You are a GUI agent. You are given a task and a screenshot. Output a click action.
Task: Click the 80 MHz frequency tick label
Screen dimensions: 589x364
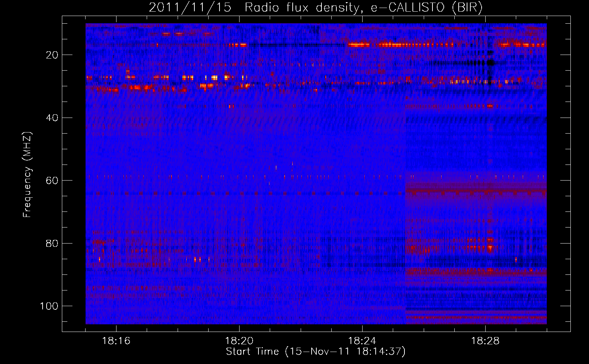point(52,243)
